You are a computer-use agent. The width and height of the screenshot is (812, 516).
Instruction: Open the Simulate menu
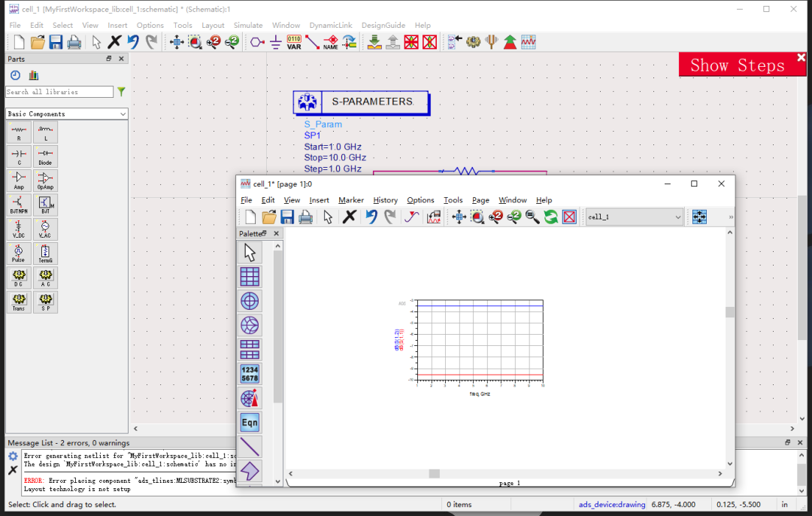coord(248,25)
